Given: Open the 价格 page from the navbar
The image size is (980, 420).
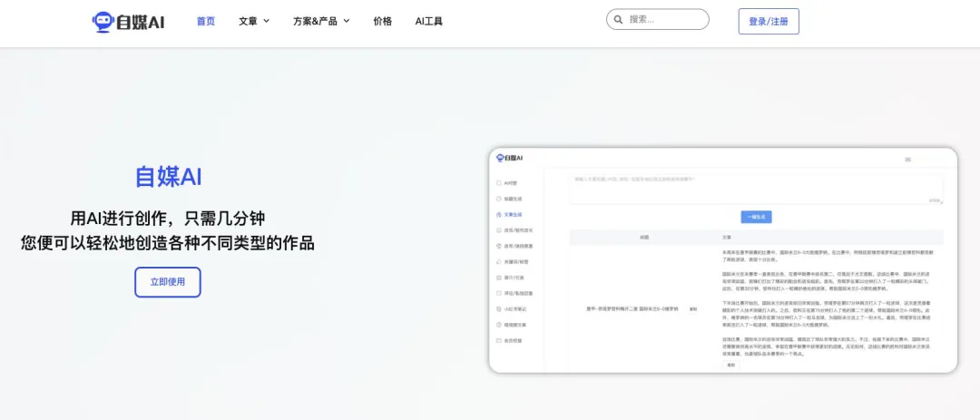Looking at the screenshot, I should point(383,21).
